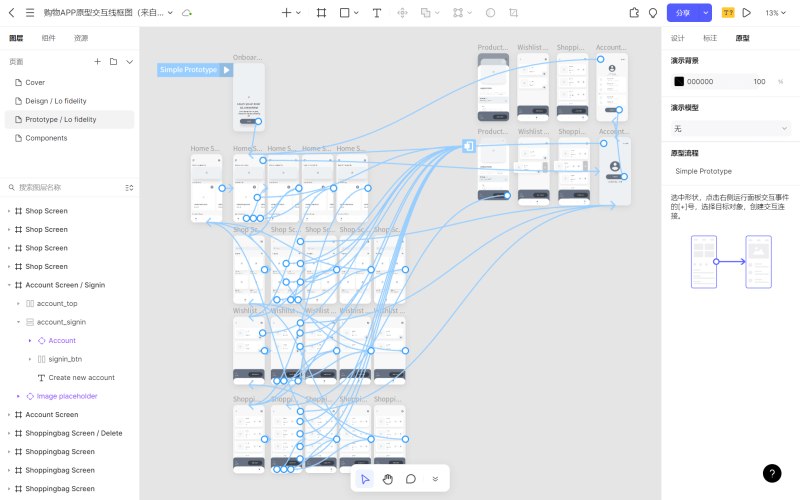This screenshot has width=800, height=500.
Task: Collapse the pages list chevron
Action: point(130,61)
